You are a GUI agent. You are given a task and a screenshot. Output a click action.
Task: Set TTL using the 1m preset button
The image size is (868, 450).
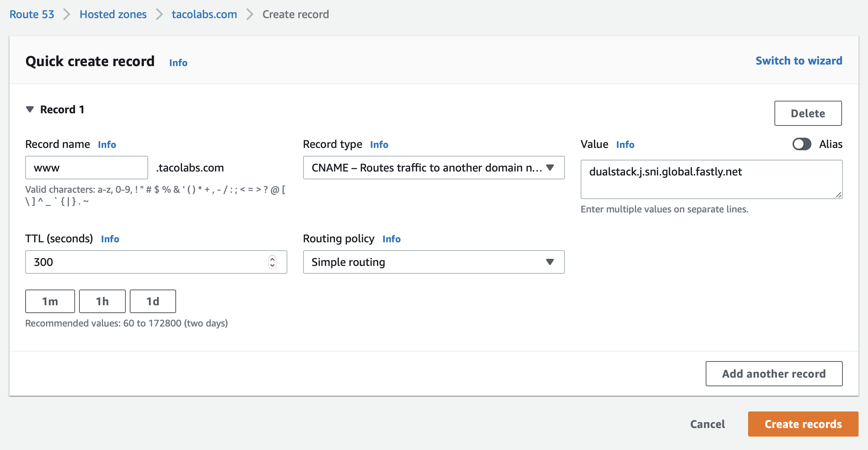click(50, 301)
